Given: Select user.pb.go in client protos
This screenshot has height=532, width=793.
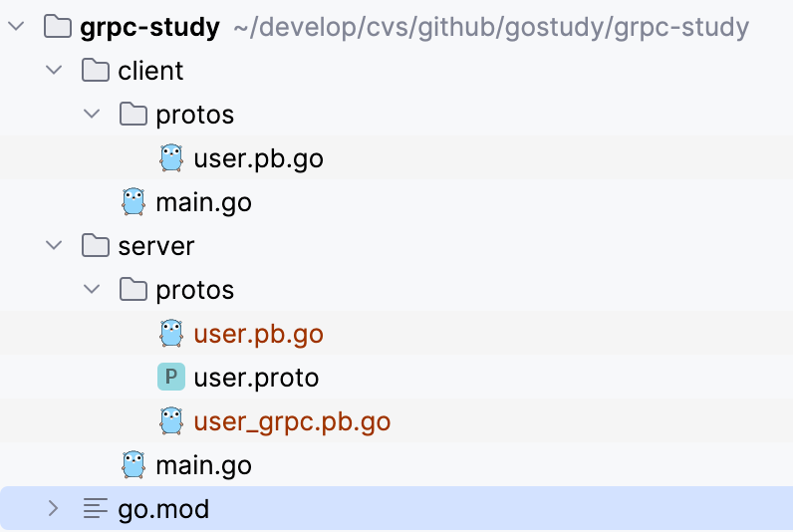Looking at the screenshot, I should pos(258,158).
